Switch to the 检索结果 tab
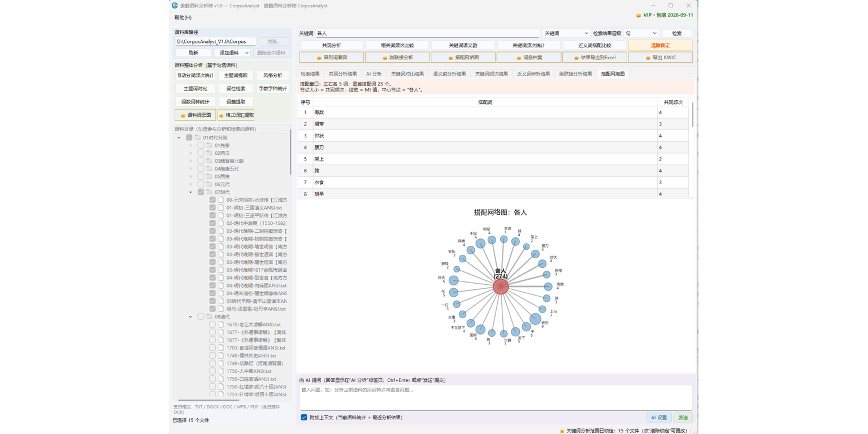This screenshot has height=434, width=868. coord(310,74)
